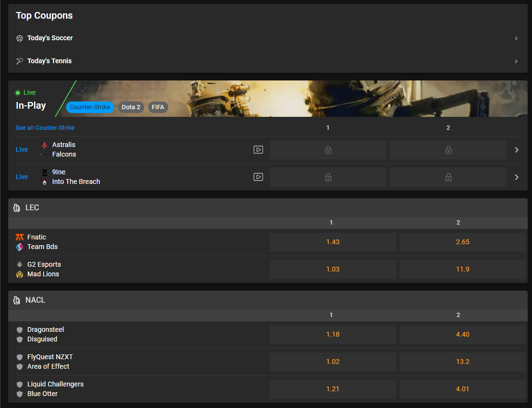
Task: Click the In-Play heading
Action: [x=31, y=106]
